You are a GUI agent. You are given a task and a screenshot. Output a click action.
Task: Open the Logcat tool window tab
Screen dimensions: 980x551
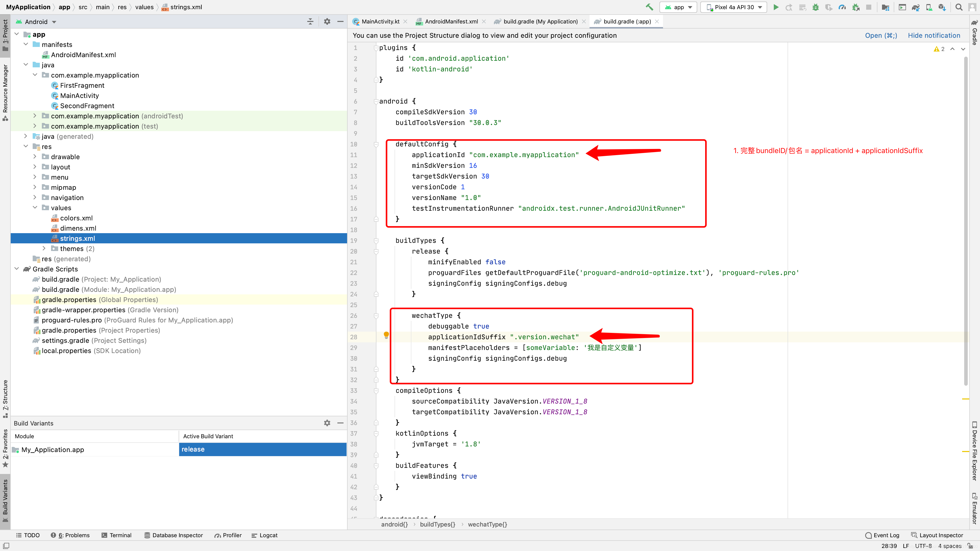(264, 535)
